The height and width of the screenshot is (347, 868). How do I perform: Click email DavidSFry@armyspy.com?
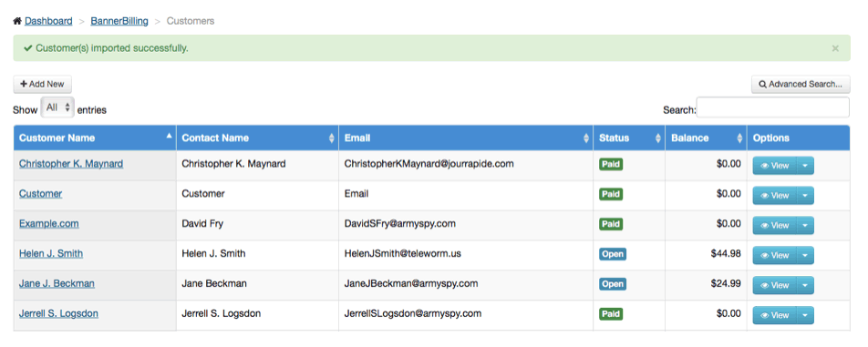399,224
